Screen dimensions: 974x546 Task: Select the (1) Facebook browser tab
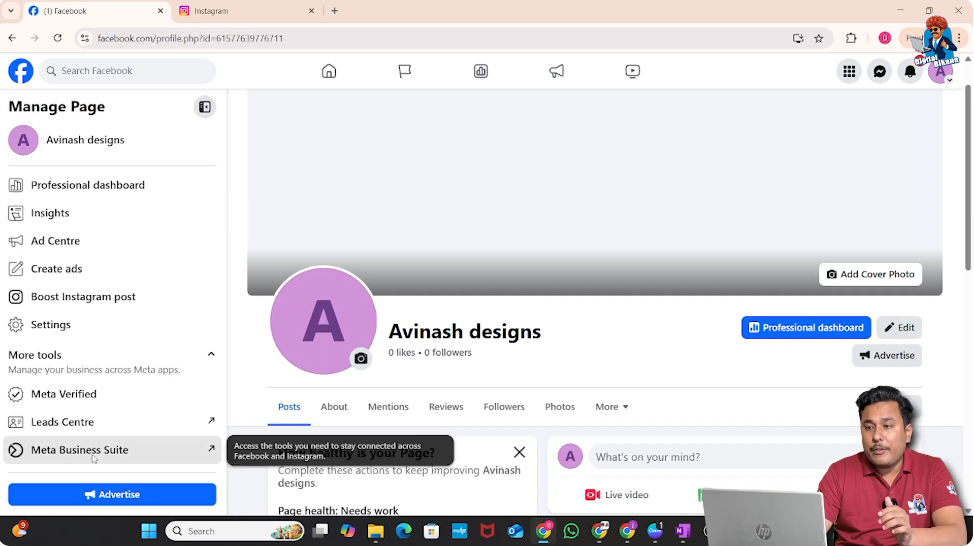(x=96, y=11)
